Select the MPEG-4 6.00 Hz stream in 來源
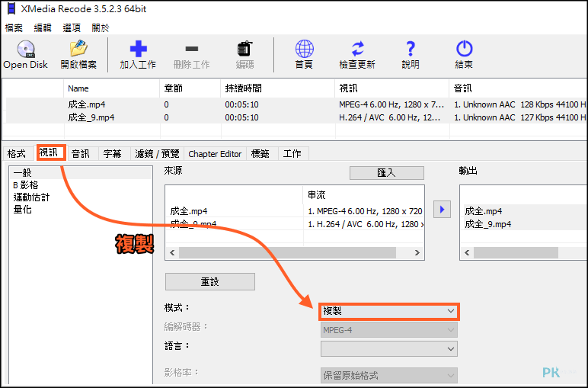 (x=365, y=211)
